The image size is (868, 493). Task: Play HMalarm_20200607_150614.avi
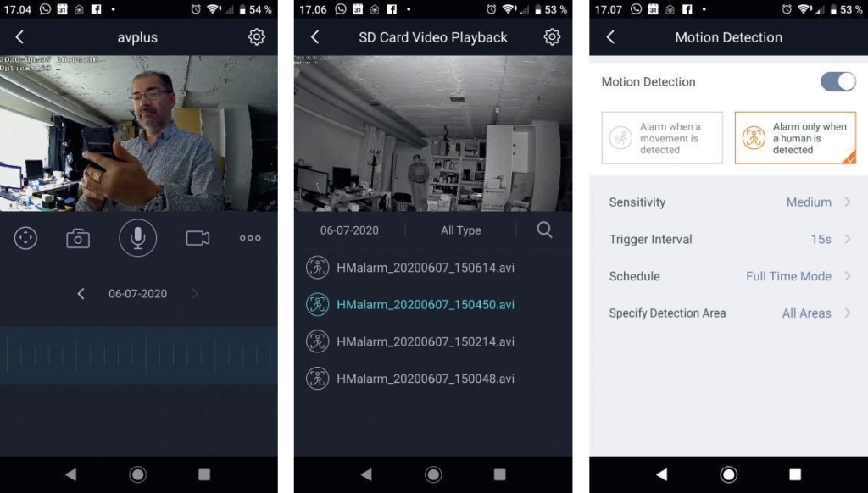coord(426,268)
